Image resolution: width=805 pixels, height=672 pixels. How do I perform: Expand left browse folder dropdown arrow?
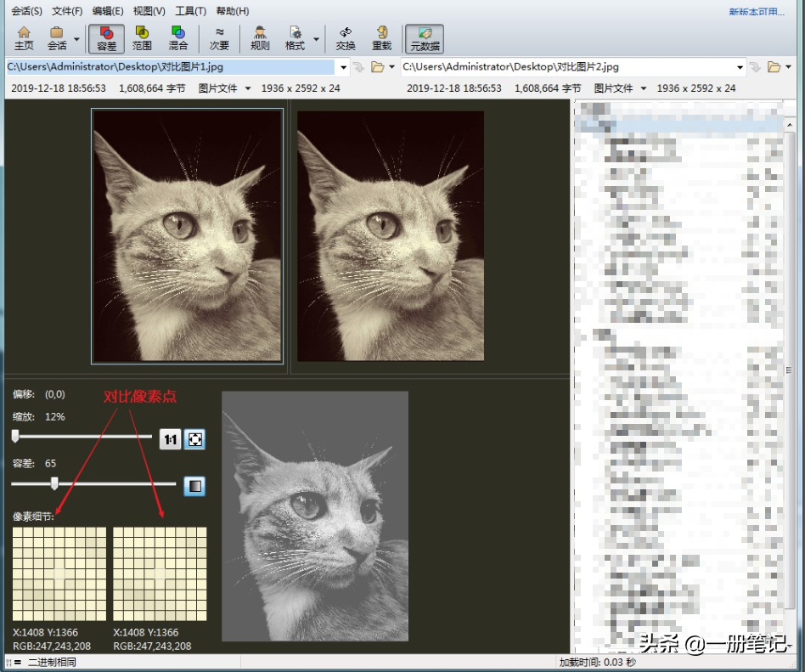[x=391, y=67]
